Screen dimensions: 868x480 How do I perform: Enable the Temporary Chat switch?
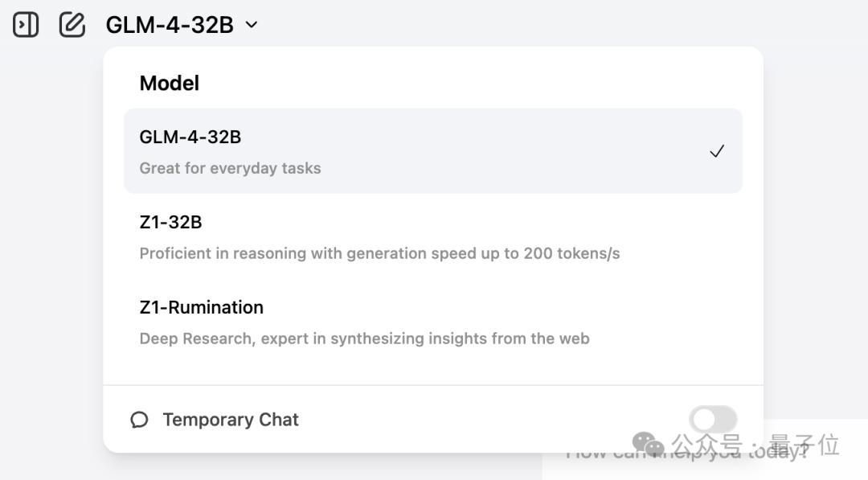tap(713, 419)
